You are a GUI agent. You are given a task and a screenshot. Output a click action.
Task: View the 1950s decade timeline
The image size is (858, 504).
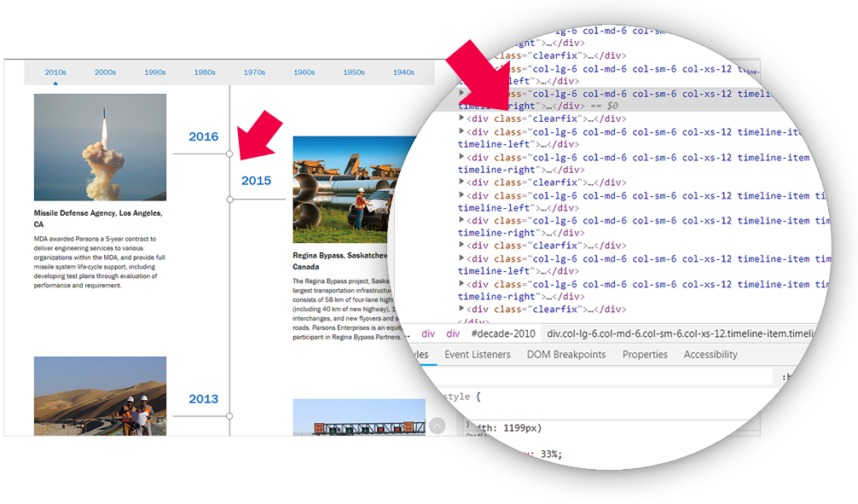[354, 72]
